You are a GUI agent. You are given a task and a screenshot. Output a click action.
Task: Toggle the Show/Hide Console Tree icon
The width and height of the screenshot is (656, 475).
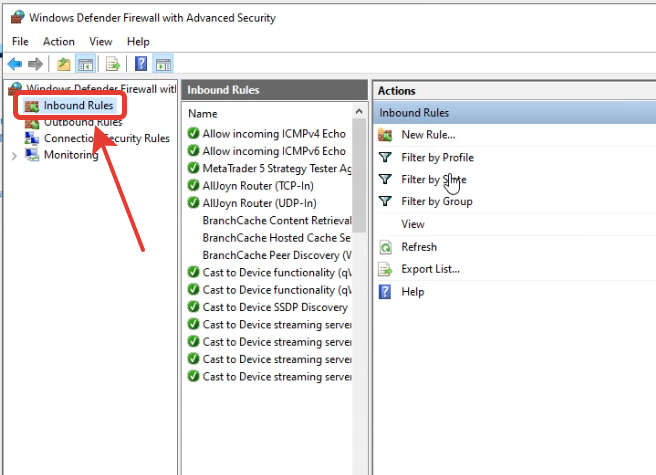click(x=85, y=64)
